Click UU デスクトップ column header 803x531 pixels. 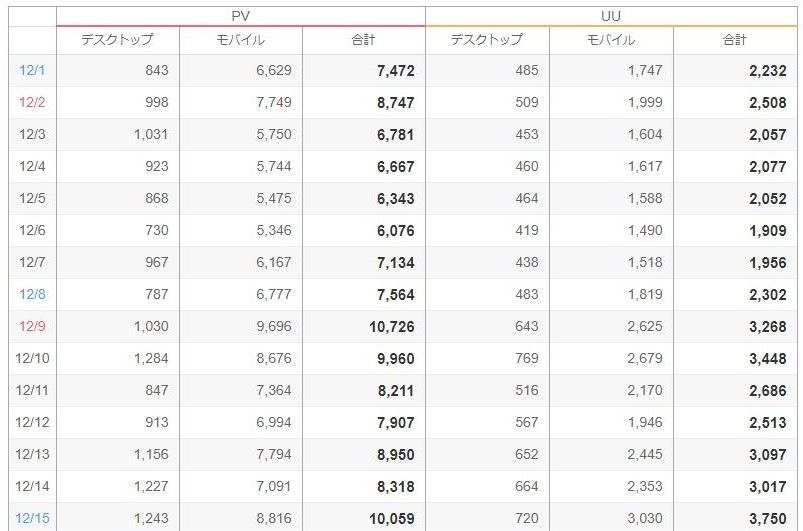[x=487, y=40]
